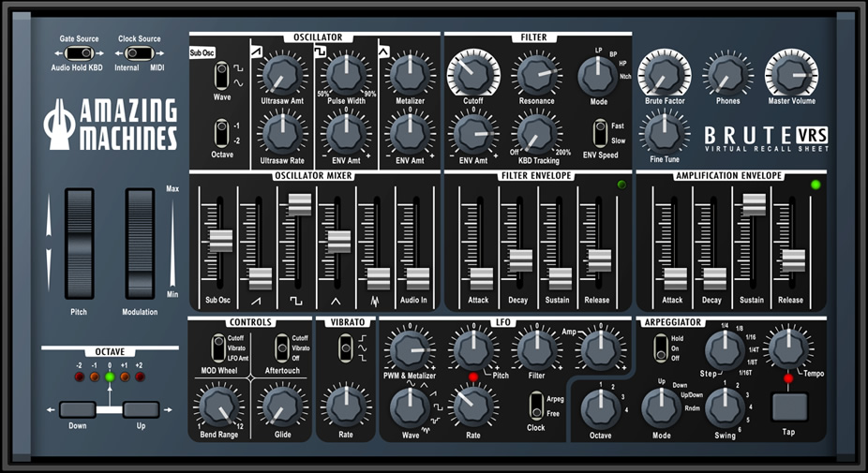Image resolution: width=868 pixels, height=473 pixels.
Task: Click the Amplification Envelope green LED
Action: (816, 185)
